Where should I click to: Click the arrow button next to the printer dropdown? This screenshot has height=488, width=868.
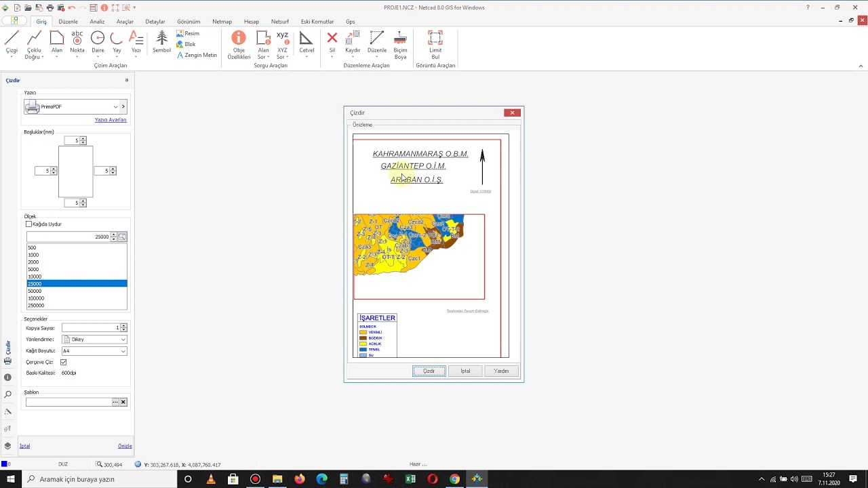click(123, 106)
